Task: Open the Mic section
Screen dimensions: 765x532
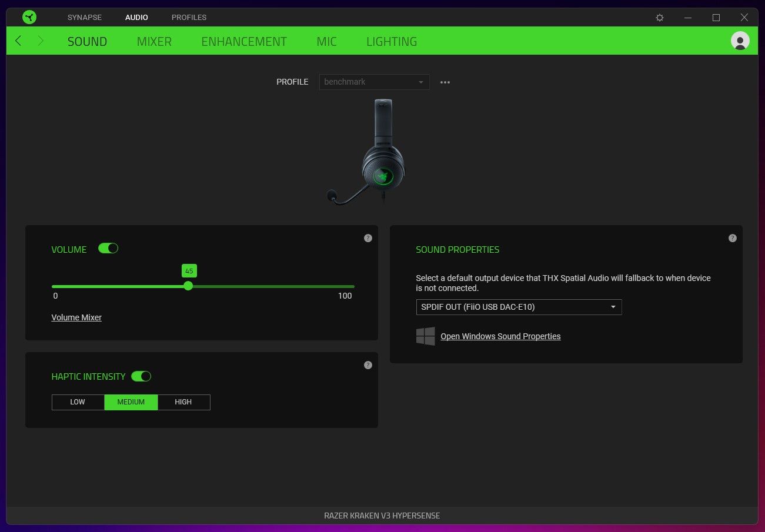Action: 326,42
